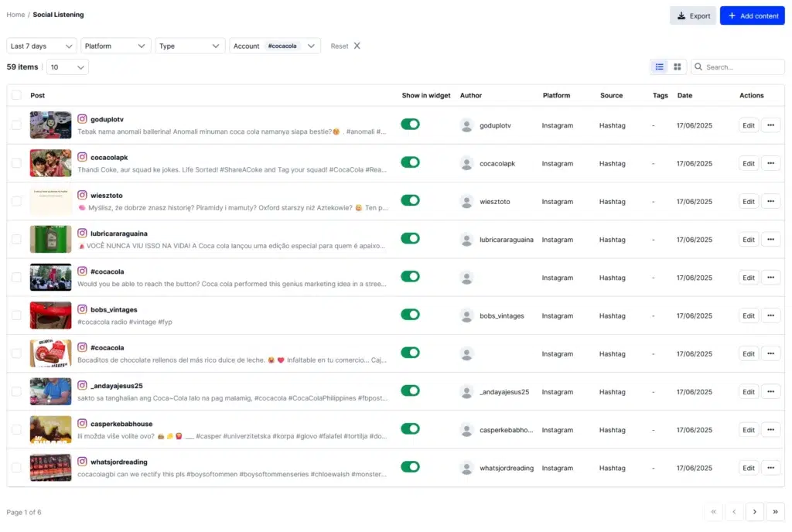Jump to last page double arrow
This screenshot has width=792, height=532.
pyautogui.click(x=775, y=512)
